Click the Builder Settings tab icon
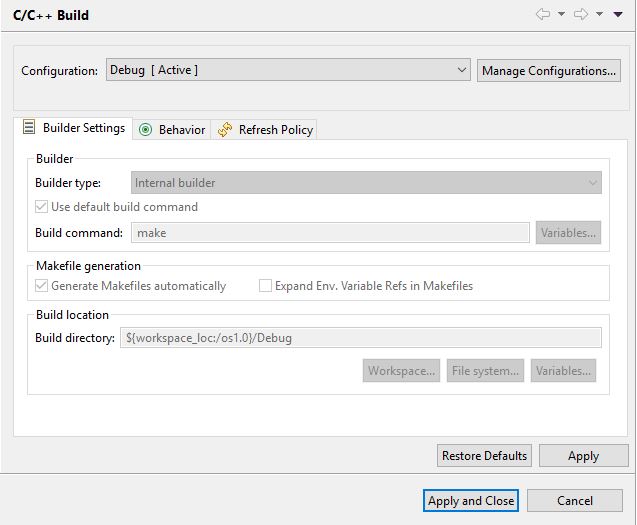The height and width of the screenshot is (525, 637). pos(29,127)
